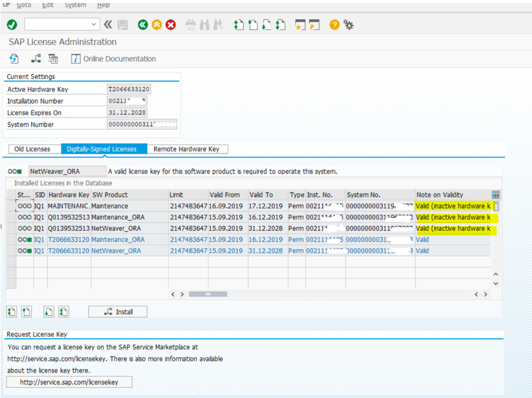Click the Save diskette icon
Viewport: 532px width, 398px height.
point(122,25)
